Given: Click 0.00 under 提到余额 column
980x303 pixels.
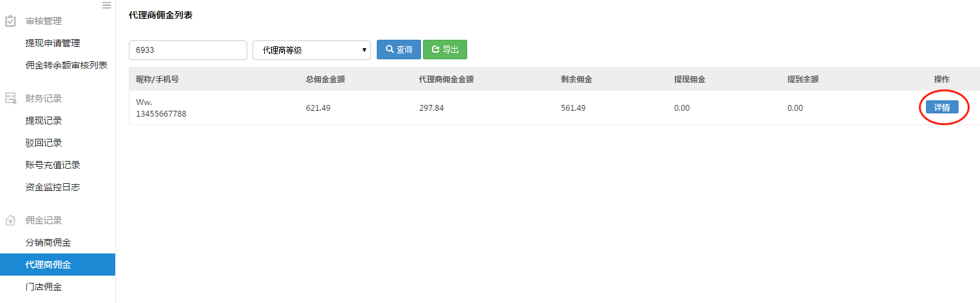Looking at the screenshot, I should click(x=795, y=108).
